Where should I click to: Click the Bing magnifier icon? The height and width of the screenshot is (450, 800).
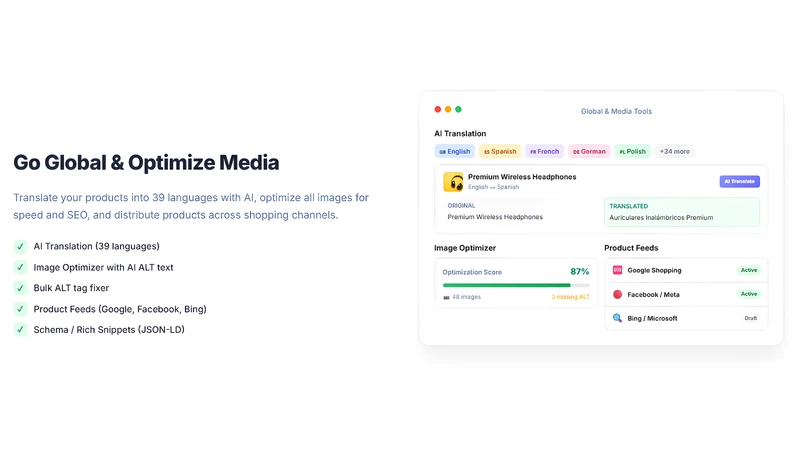click(x=617, y=318)
